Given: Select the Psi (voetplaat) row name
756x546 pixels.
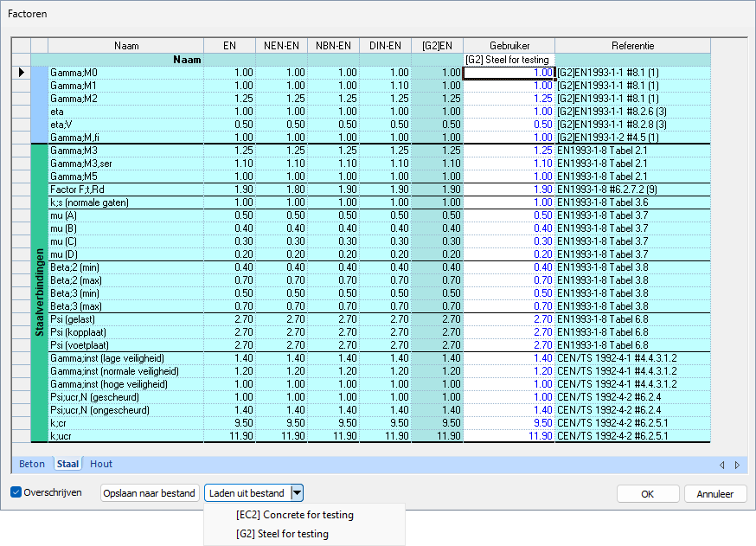Looking at the screenshot, I should (80, 345).
